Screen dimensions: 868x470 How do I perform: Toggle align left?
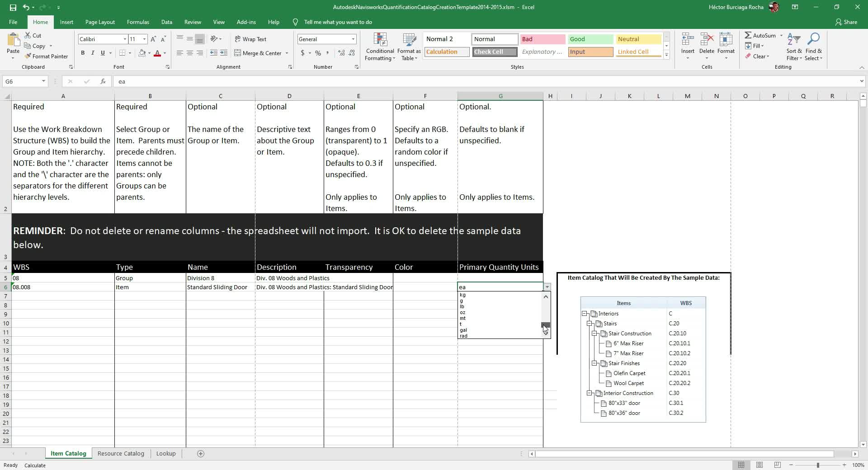[180, 53]
